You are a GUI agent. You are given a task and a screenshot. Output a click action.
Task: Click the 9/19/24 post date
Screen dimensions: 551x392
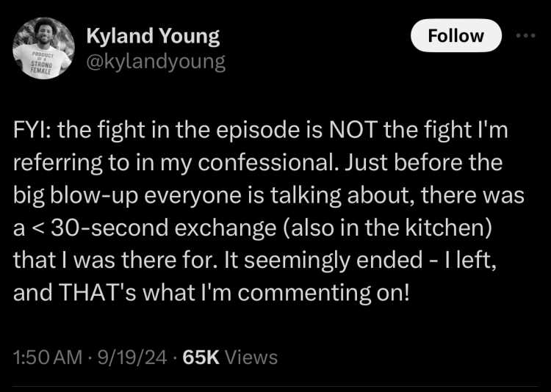[x=132, y=357]
